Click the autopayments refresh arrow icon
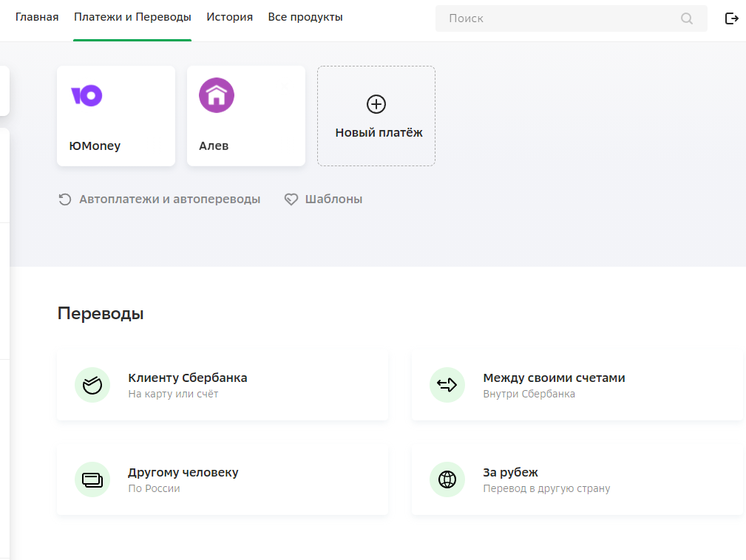Screen dimensions: 746x560 (x=65, y=199)
